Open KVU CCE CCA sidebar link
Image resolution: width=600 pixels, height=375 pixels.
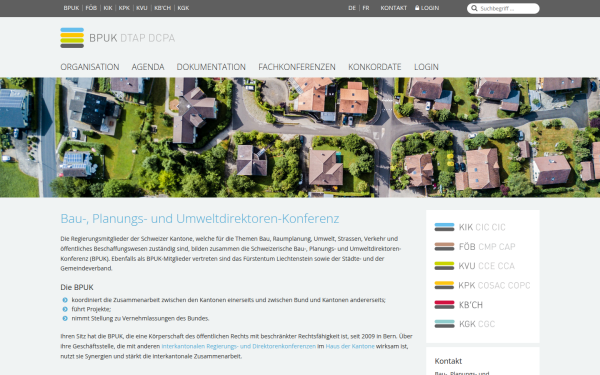pyautogui.click(x=487, y=266)
